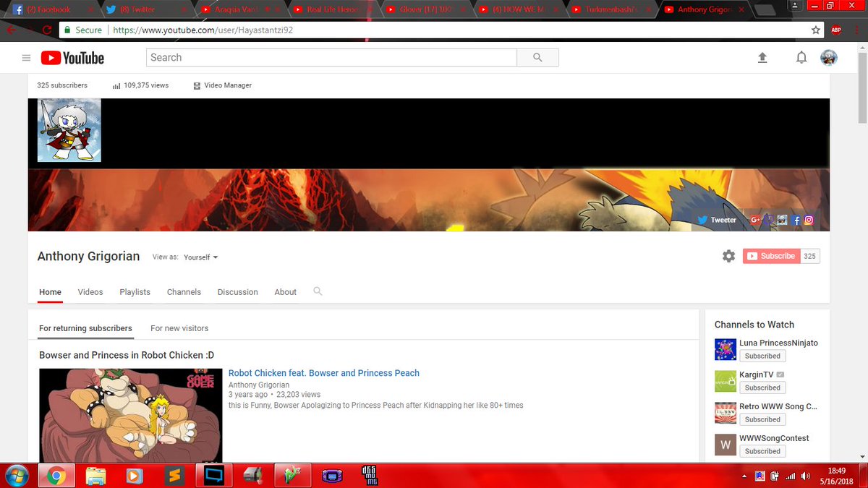The width and height of the screenshot is (868, 488).
Task: Select the channel Home tab
Action: (51, 292)
